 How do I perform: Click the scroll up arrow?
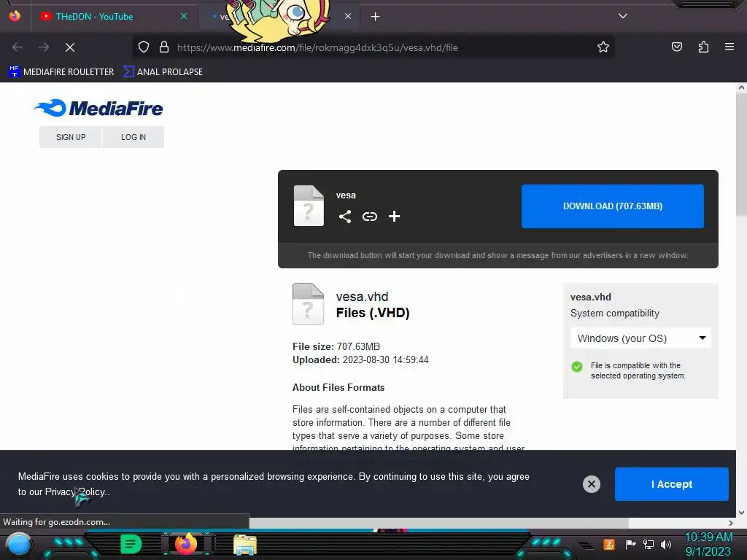(x=741, y=87)
